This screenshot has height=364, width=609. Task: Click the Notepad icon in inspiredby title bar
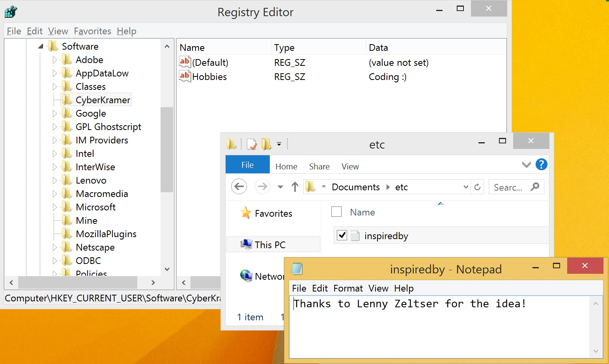click(x=297, y=269)
